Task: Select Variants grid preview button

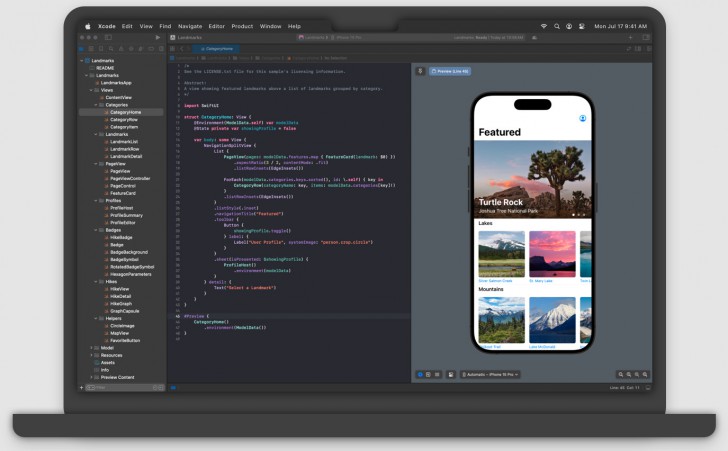Action: point(437,374)
